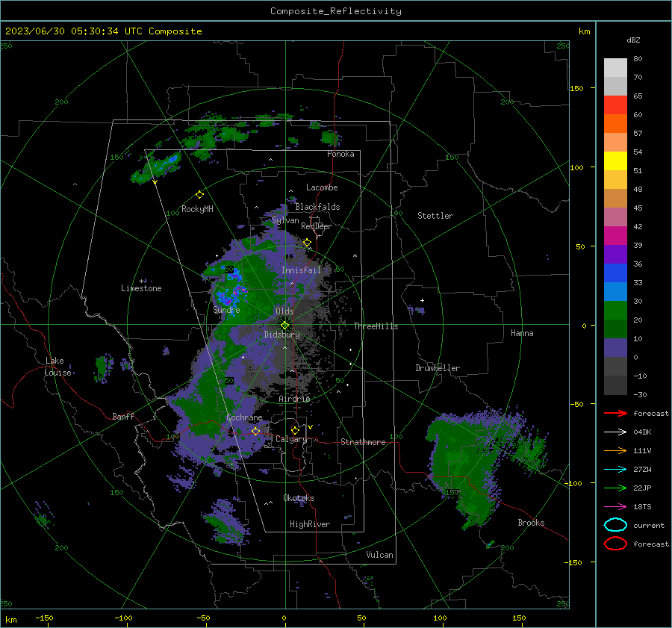The image size is (672, 628).
Task: Click the red swatch between 65 and 60 dBZ
Action: click(615, 105)
